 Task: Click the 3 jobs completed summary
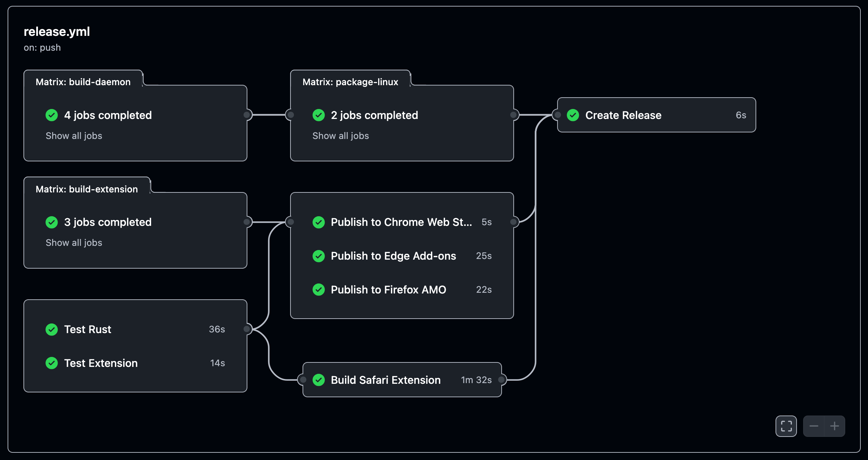tap(108, 222)
